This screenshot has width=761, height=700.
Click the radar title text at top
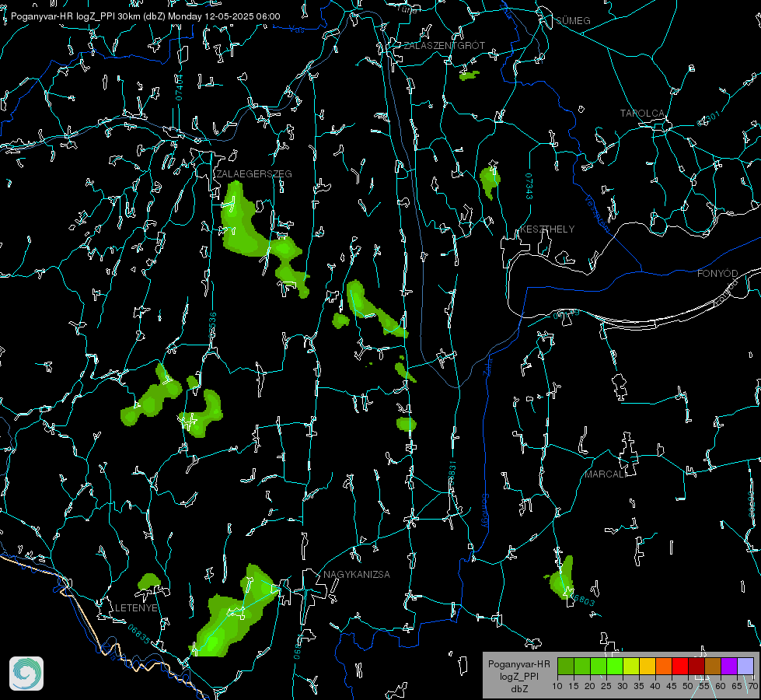(x=145, y=16)
